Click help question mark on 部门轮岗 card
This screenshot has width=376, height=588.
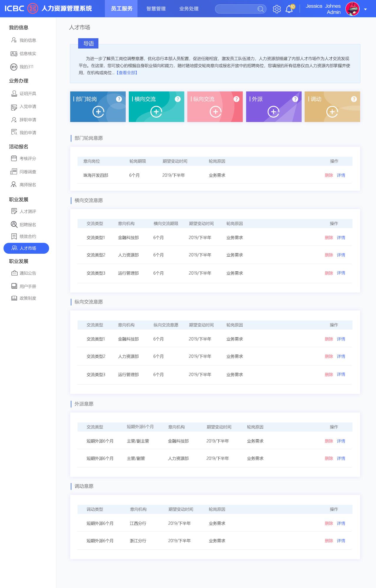tap(119, 99)
